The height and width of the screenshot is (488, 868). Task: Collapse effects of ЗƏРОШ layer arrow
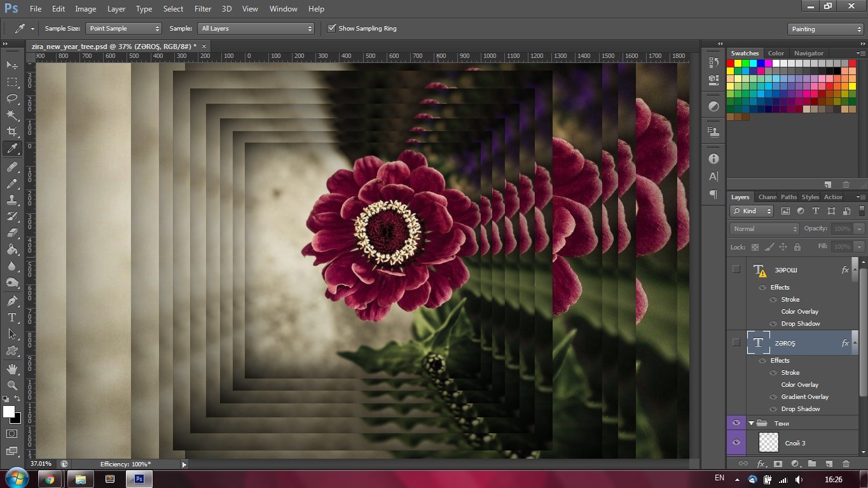tap(855, 270)
